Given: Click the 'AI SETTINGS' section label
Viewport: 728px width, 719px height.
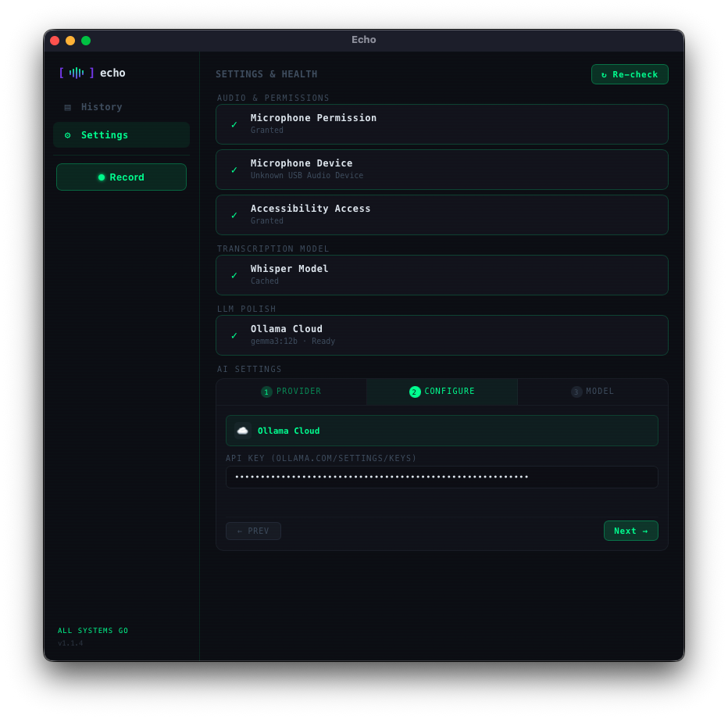Looking at the screenshot, I should [x=249, y=369].
